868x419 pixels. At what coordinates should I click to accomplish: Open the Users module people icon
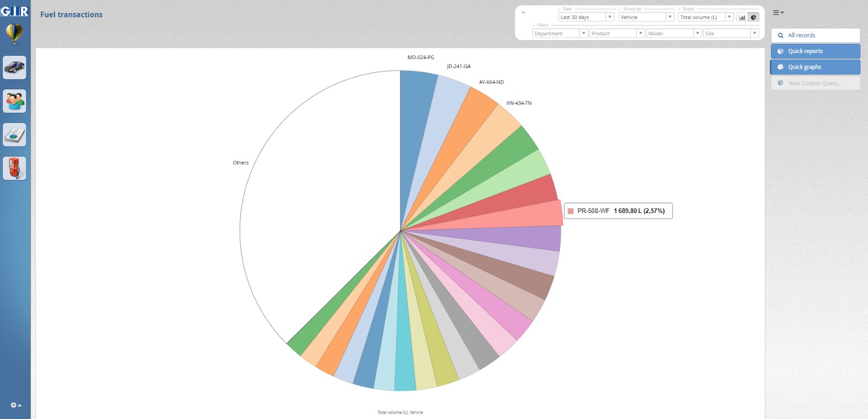[x=14, y=101]
